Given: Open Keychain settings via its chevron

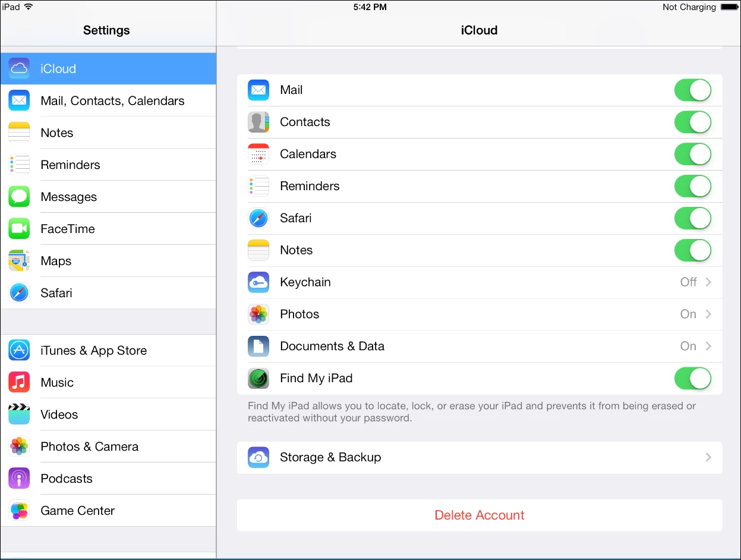Looking at the screenshot, I should click(x=708, y=282).
